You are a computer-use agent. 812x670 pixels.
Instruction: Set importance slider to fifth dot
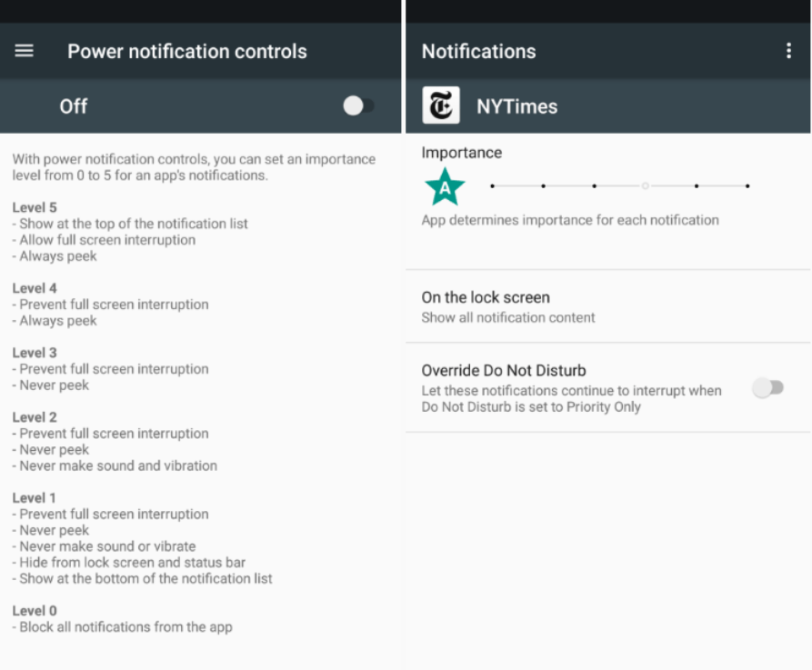tap(696, 186)
